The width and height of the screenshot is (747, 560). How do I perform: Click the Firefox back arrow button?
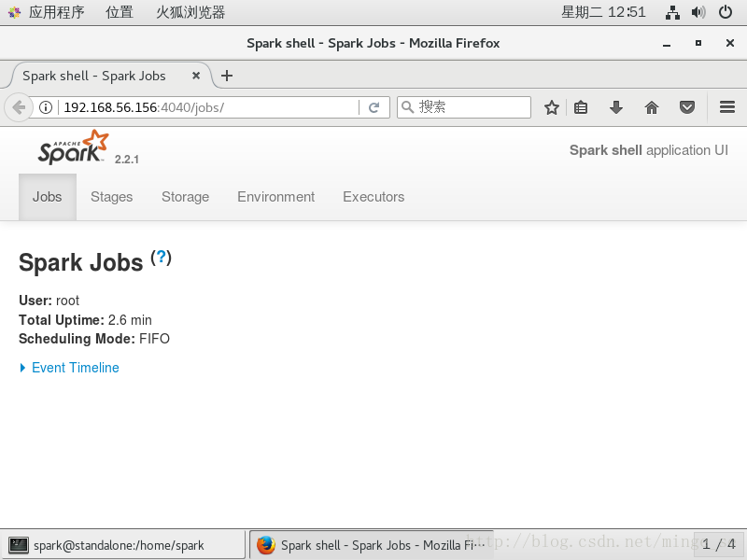pyautogui.click(x=19, y=107)
